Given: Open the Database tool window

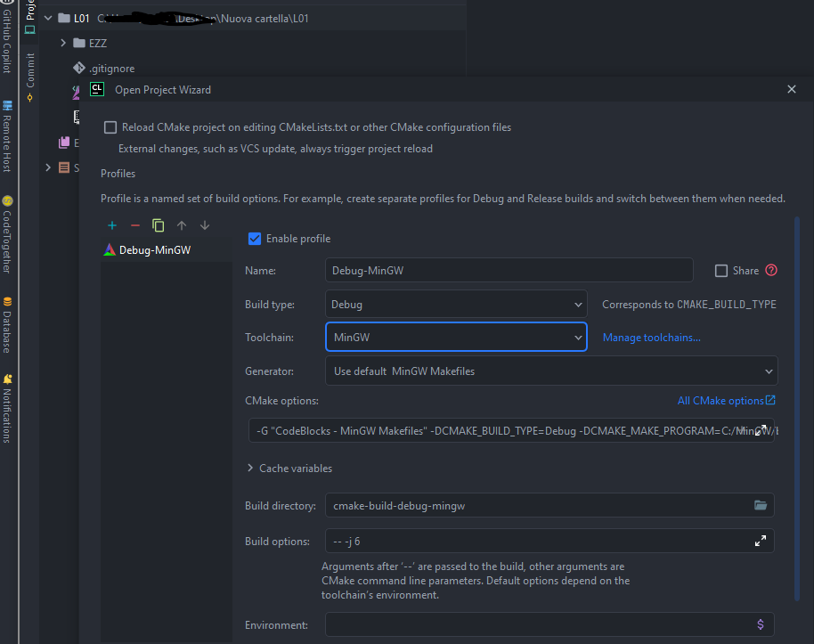Looking at the screenshot, I should pos(7,325).
